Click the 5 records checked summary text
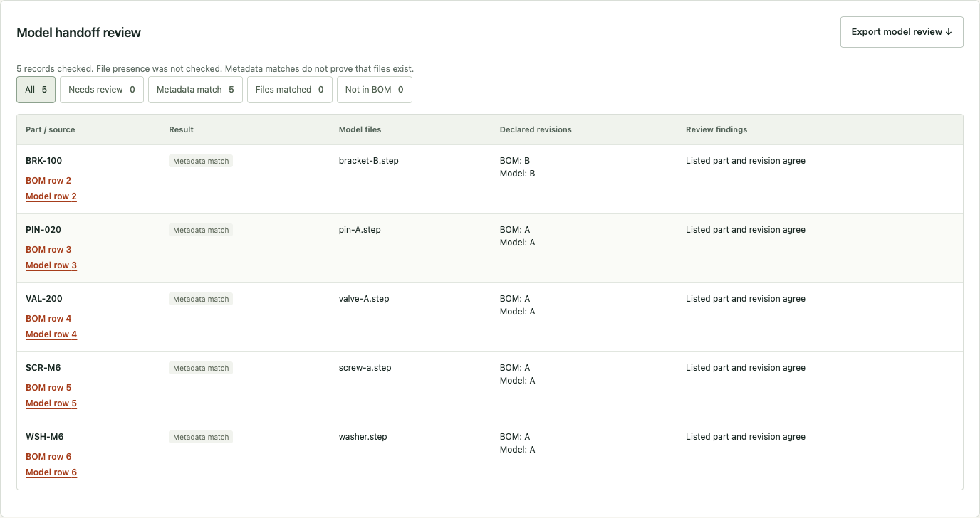This screenshot has height=518, width=980. pos(215,69)
